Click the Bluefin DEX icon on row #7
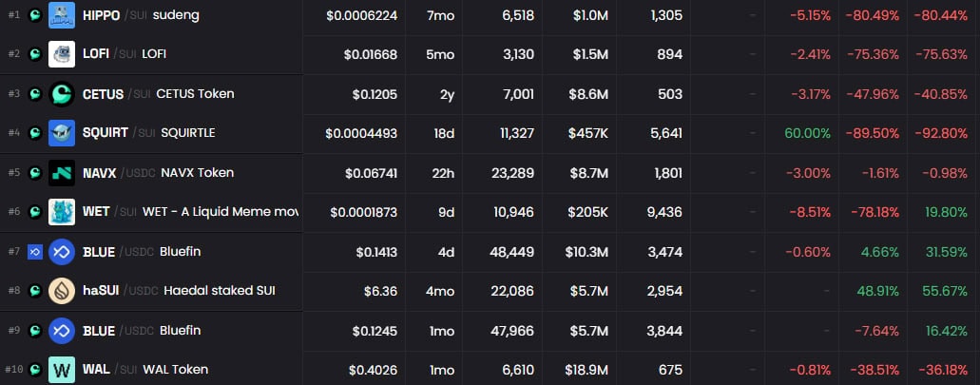 point(35,252)
